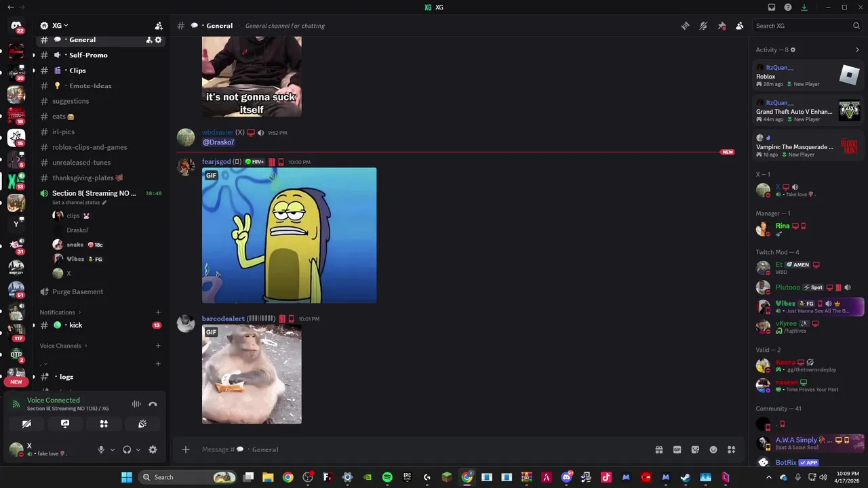Open barcodealert username in chat
This screenshot has height=488, width=868.
click(x=223, y=319)
